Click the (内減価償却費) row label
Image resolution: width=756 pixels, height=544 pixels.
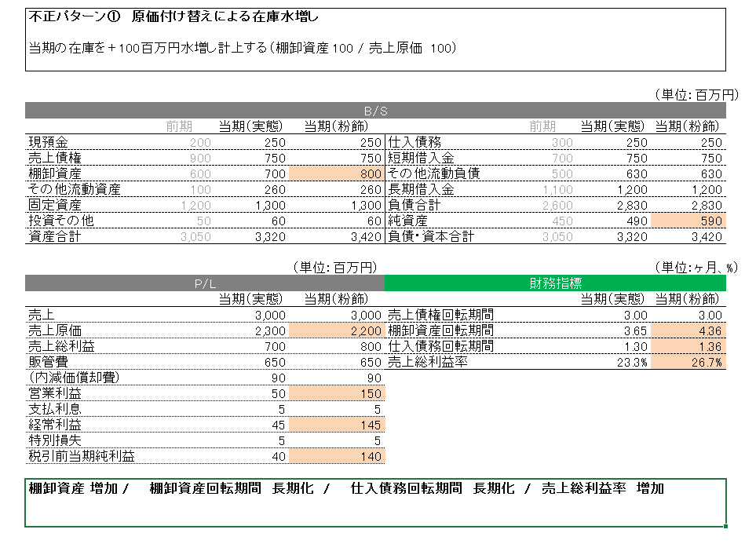click(x=74, y=378)
